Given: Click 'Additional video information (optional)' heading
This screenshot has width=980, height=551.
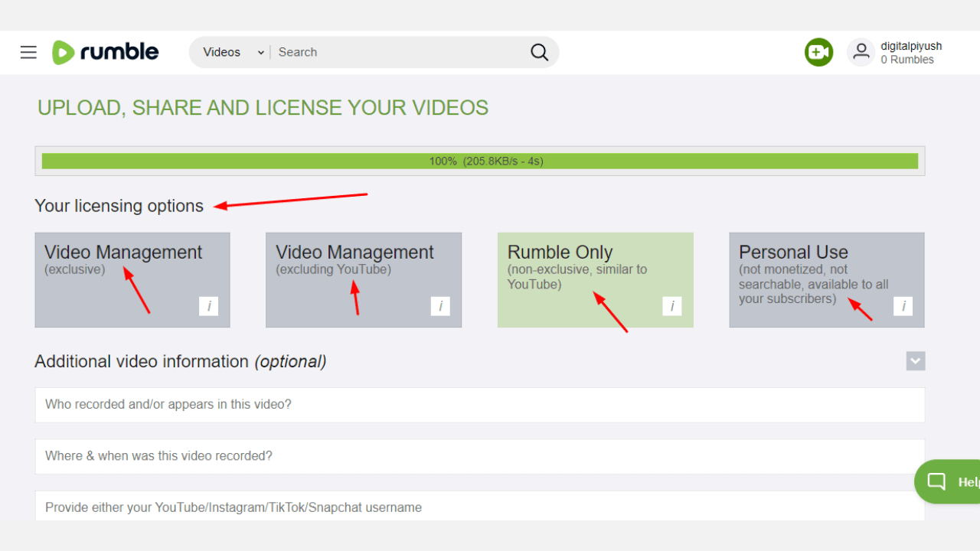Looking at the screenshot, I should pyautogui.click(x=181, y=361).
